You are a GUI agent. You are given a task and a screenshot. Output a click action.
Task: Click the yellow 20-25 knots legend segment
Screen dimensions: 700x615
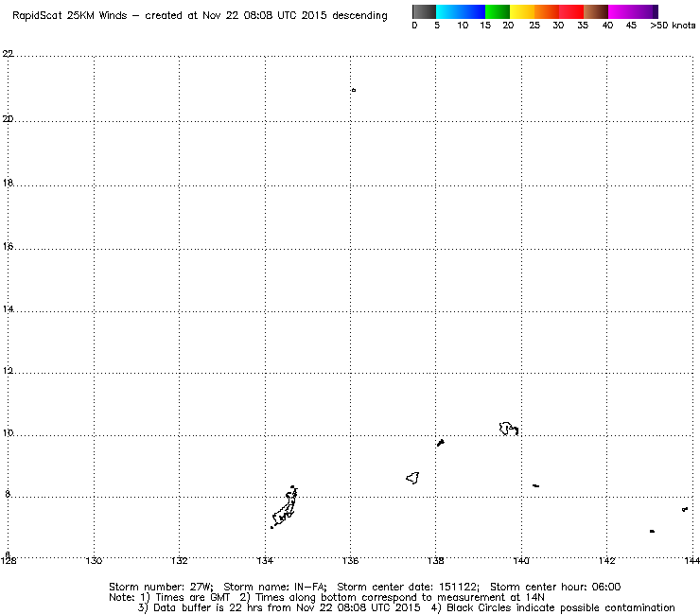[x=522, y=11]
